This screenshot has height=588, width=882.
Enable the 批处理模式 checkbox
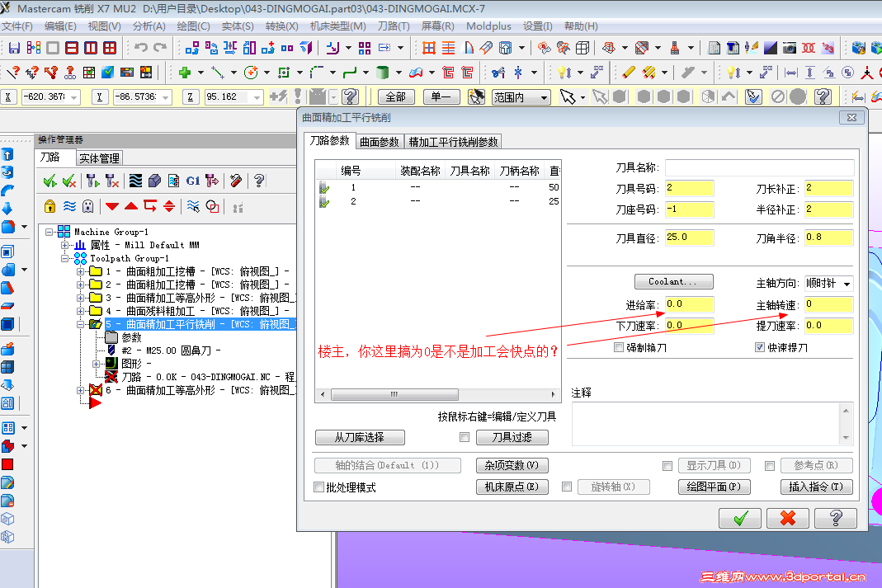(319, 487)
